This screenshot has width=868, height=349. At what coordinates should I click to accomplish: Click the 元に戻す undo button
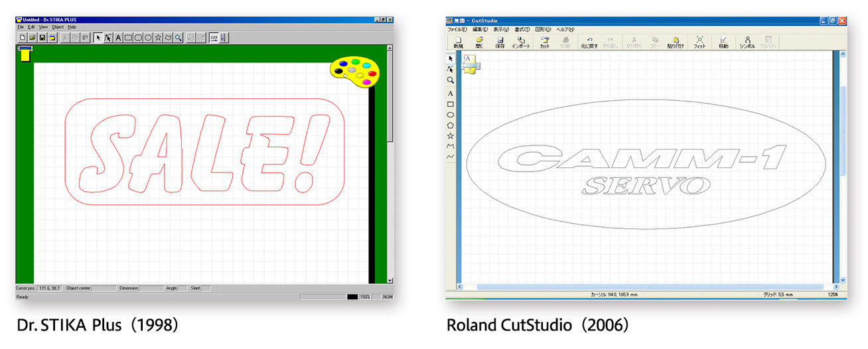point(590,42)
